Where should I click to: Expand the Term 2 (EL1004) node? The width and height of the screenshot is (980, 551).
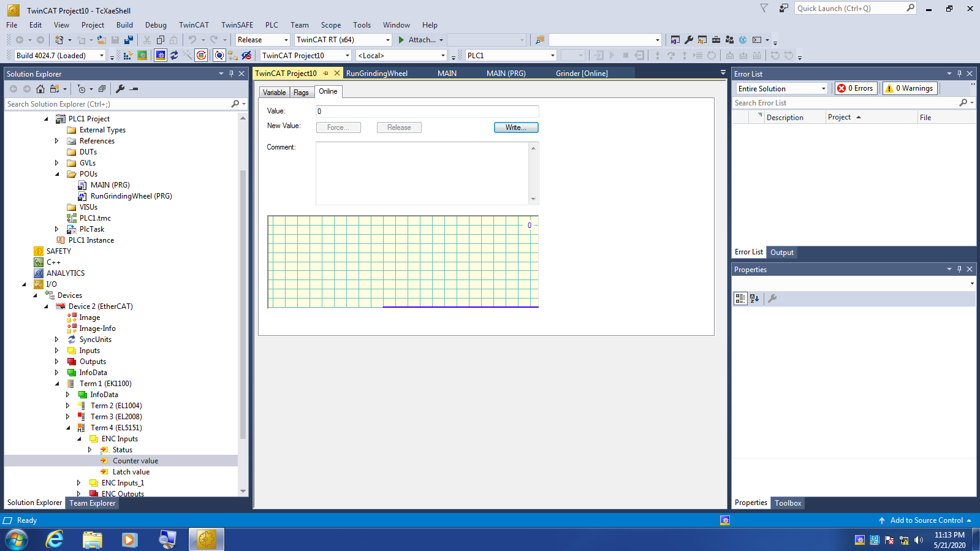68,406
